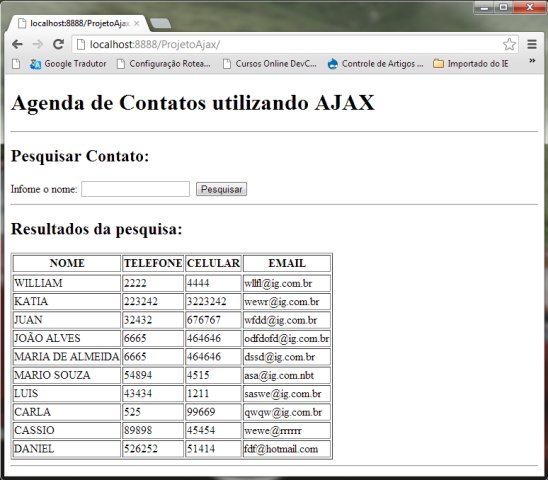
Task: Bookmark this page with the star icon
Action: click(509, 44)
